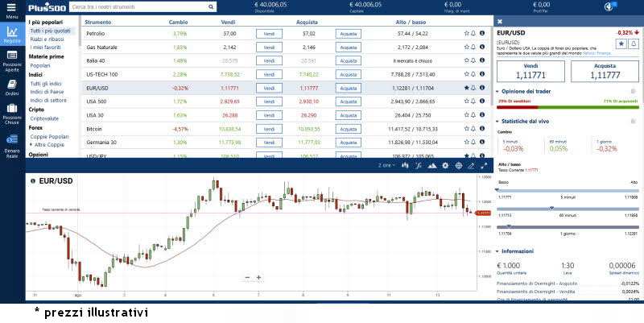Set price alert bell for Petrolio

coord(473,34)
